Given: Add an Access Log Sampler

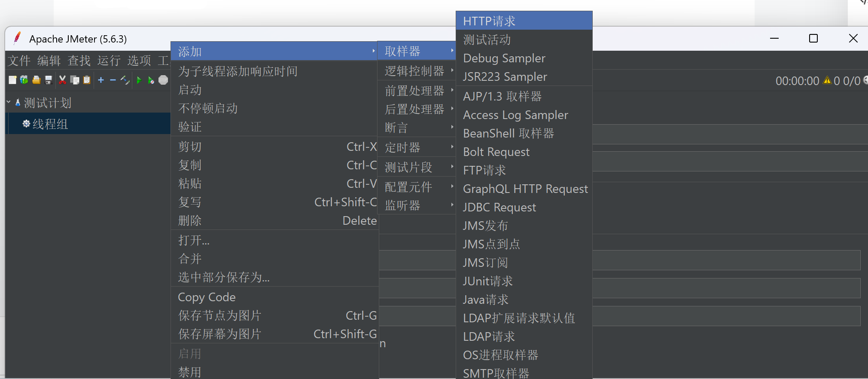Looking at the screenshot, I should coord(524,115).
